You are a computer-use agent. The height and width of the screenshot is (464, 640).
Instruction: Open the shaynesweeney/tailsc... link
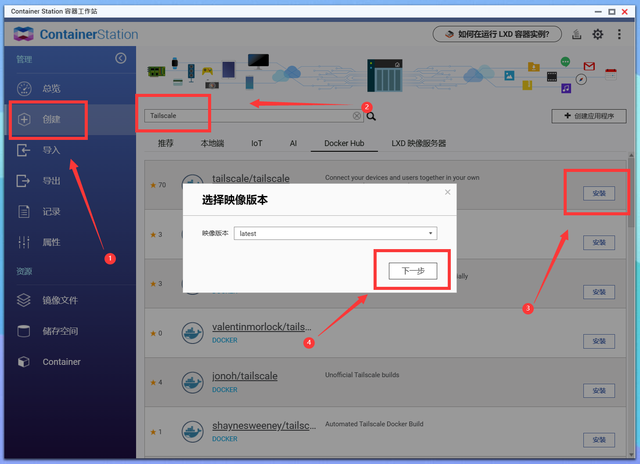(264, 426)
